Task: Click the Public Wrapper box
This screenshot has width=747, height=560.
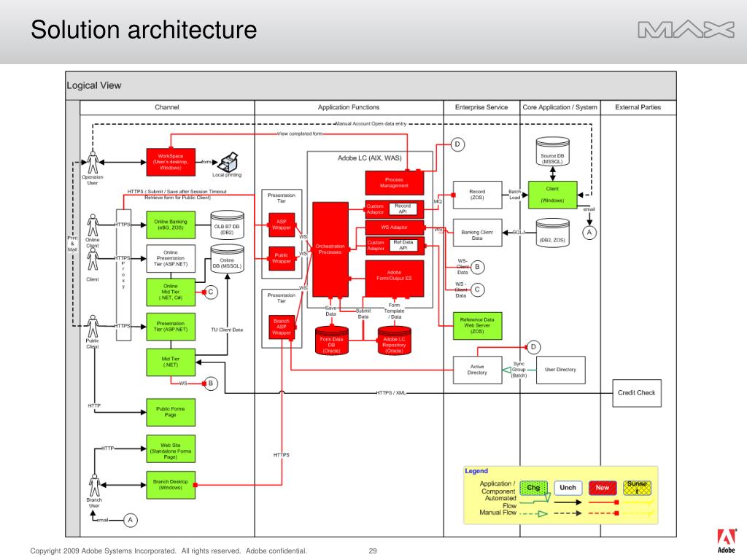Action: coord(282,259)
